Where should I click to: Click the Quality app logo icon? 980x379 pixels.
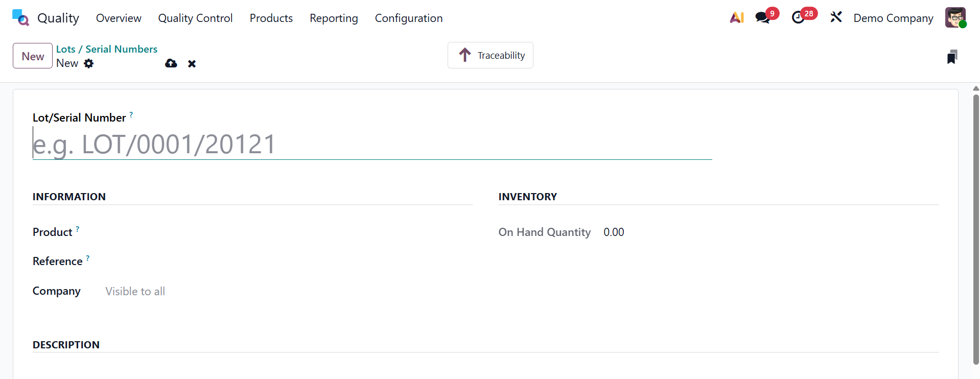pyautogui.click(x=20, y=18)
